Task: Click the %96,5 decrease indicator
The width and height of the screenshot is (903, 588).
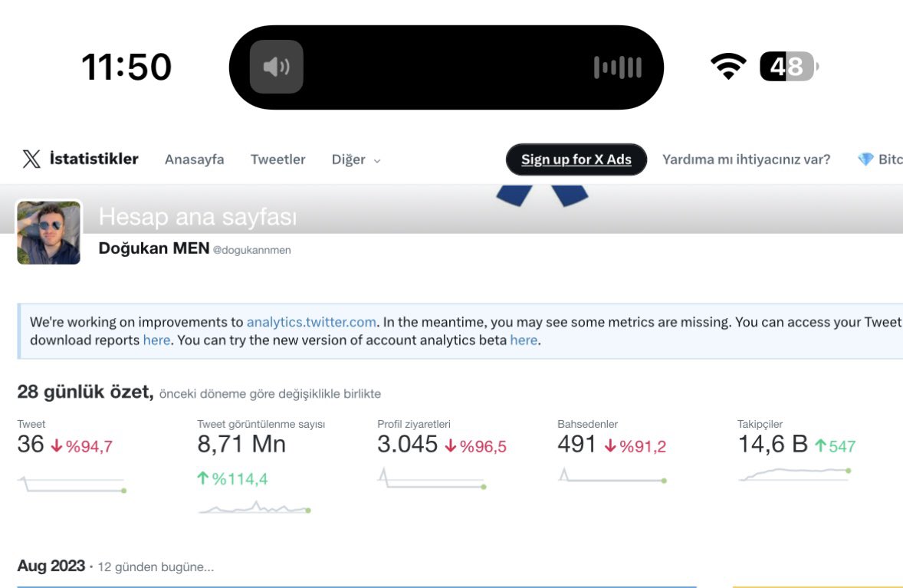Action: coord(476,446)
